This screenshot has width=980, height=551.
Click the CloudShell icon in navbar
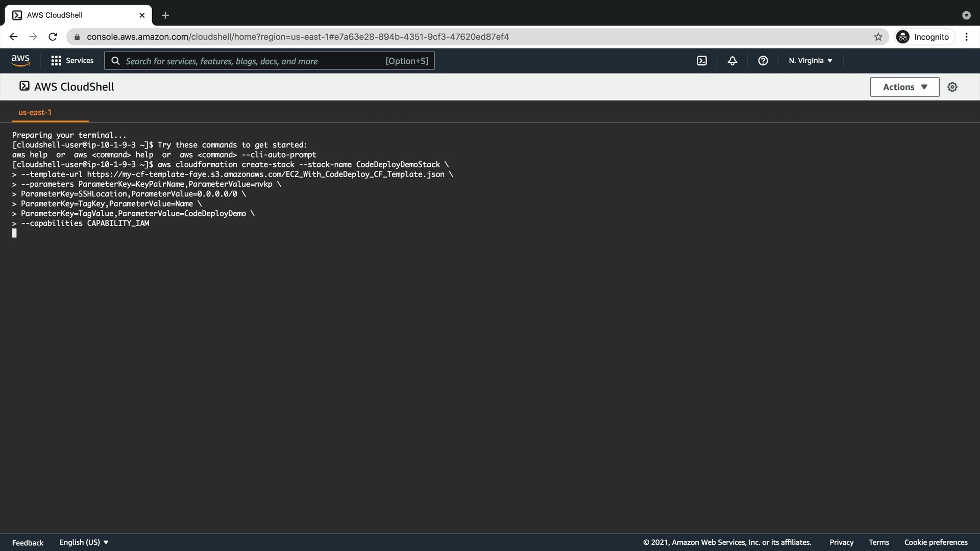pyautogui.click(x=702, y=61)
